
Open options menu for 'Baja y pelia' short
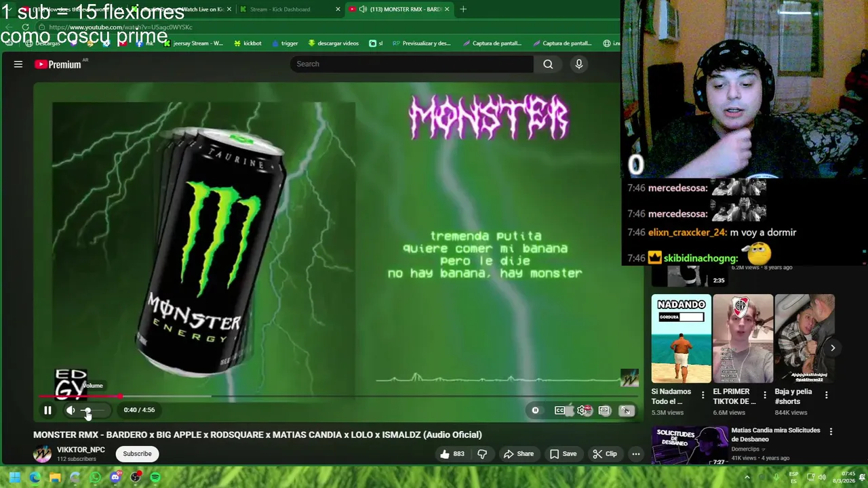[x=826, y=394]
